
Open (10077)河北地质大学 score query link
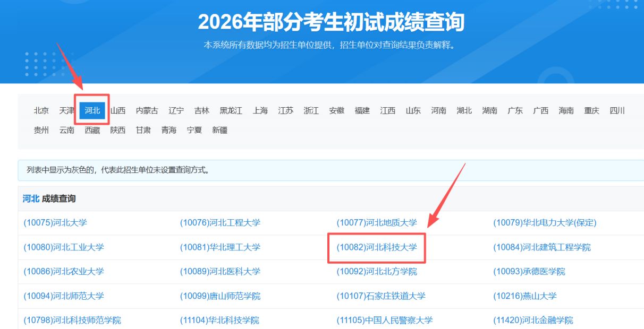point(377,223)
